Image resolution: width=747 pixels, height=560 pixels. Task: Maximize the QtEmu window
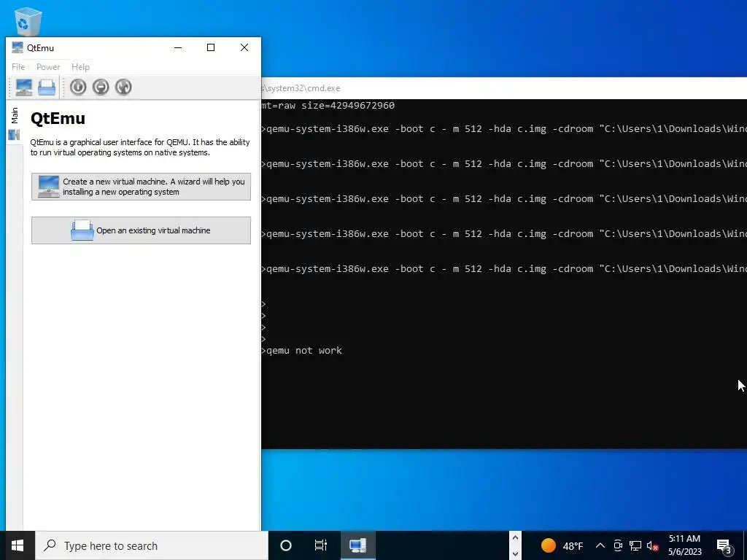(211, 47)
